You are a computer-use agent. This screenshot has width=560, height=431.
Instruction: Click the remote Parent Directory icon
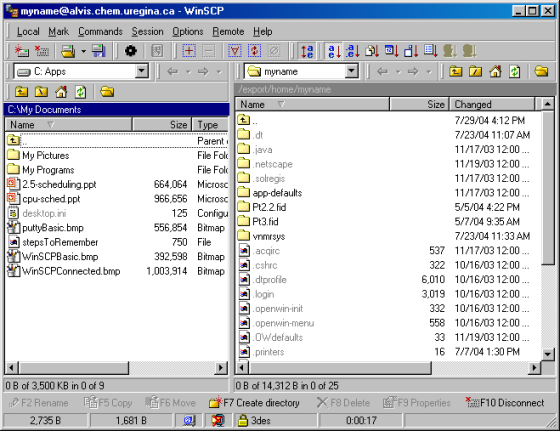[x=455, y=71]
